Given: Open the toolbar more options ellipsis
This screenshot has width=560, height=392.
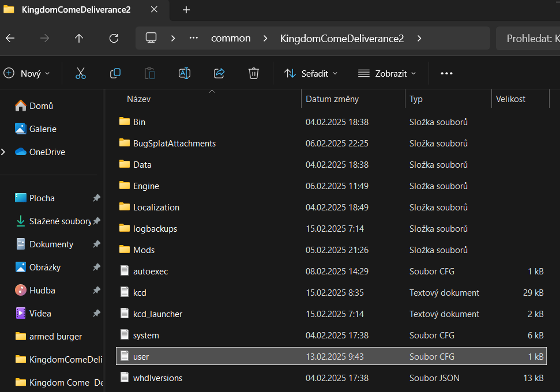Looking at the screenshot, I should [x=446, y=74].
